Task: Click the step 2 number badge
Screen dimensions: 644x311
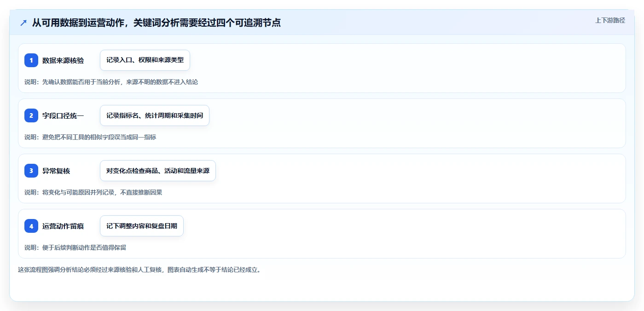Action: coord(31,115)
